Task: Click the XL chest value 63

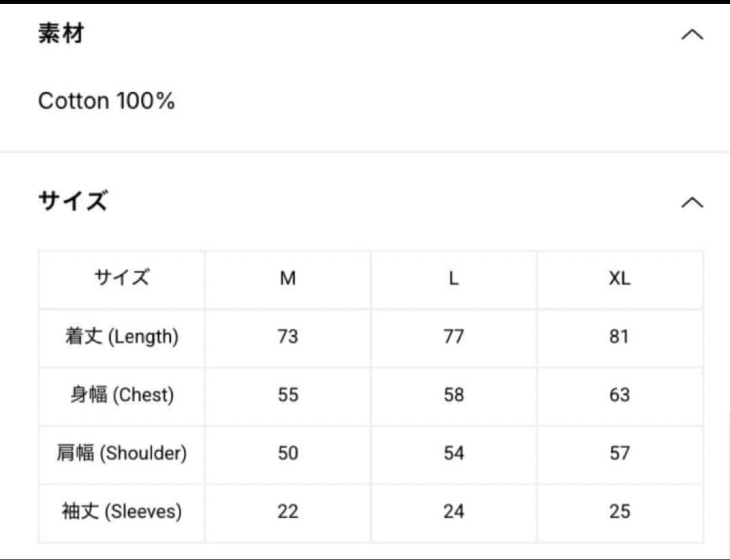Action: point(619,394)
